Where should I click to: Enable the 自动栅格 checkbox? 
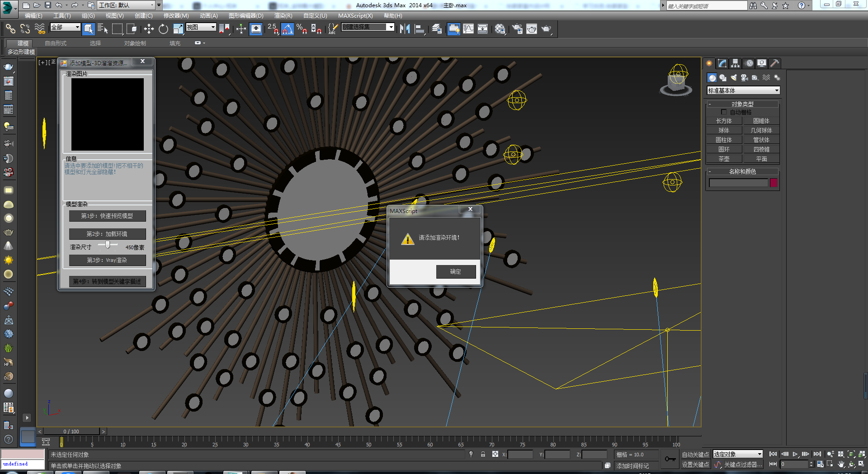724,112
